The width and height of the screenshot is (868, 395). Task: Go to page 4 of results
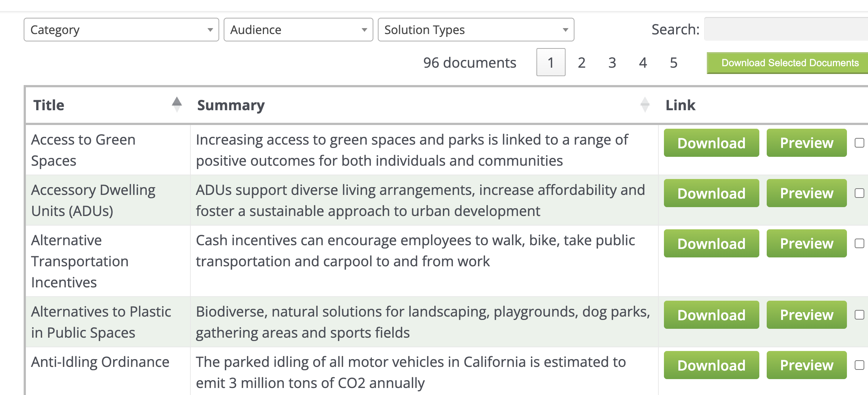point(643,63)
